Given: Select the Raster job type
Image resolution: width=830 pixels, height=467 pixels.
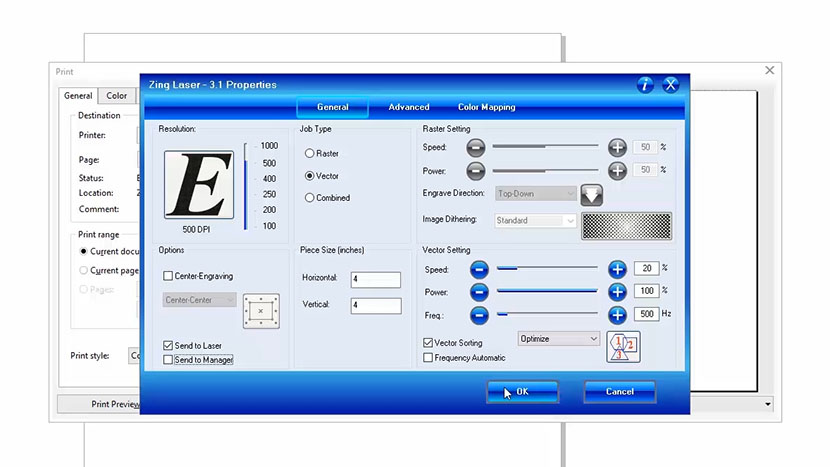Looking at the screenshot, I should [x=310, y=154].
